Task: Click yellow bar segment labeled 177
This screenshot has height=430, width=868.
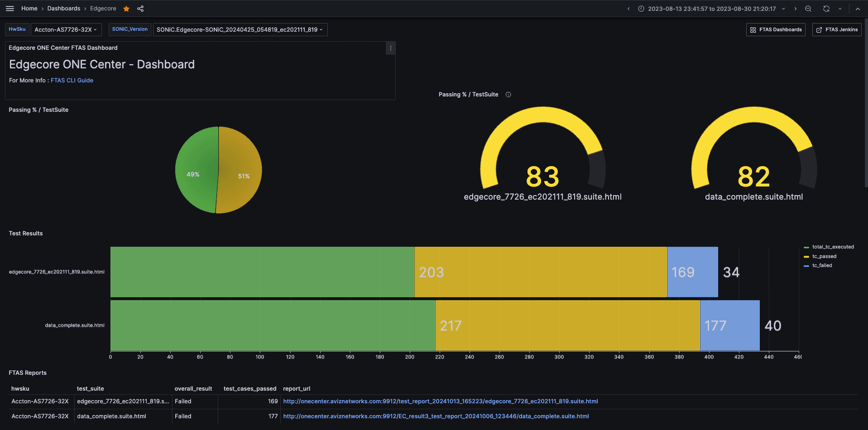Action: point(568,325)
